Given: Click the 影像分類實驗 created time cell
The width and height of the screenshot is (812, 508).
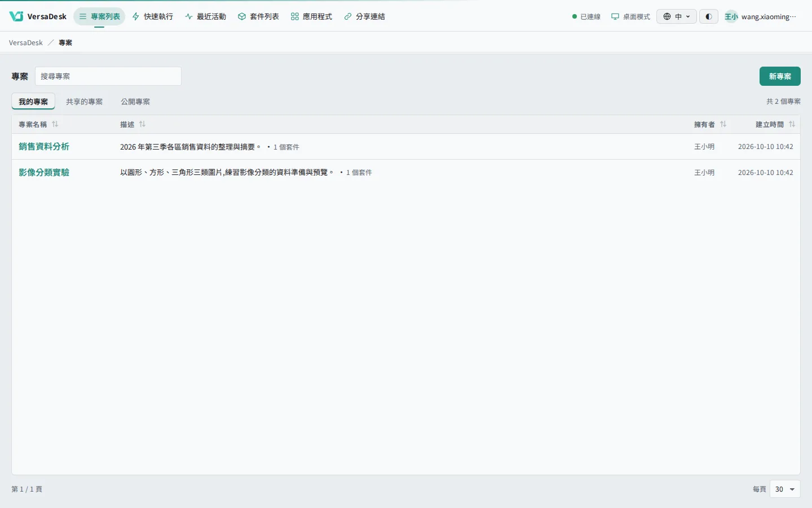Looking at the screenshot, I should coord(766,172).
